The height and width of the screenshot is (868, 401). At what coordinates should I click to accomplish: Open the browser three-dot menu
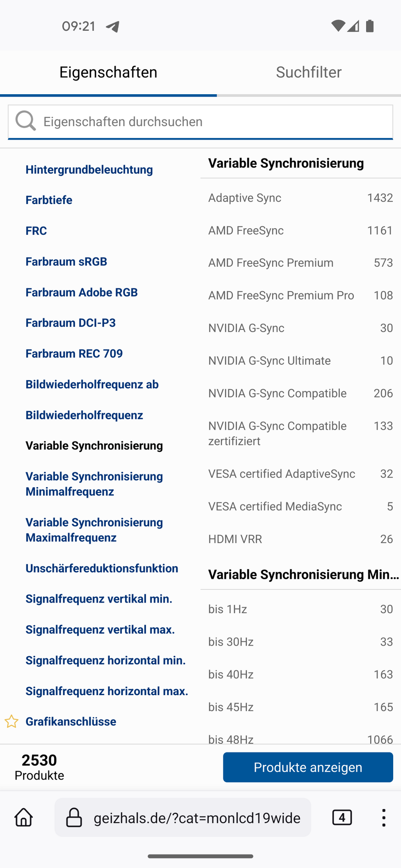click(x=383, y=817)
